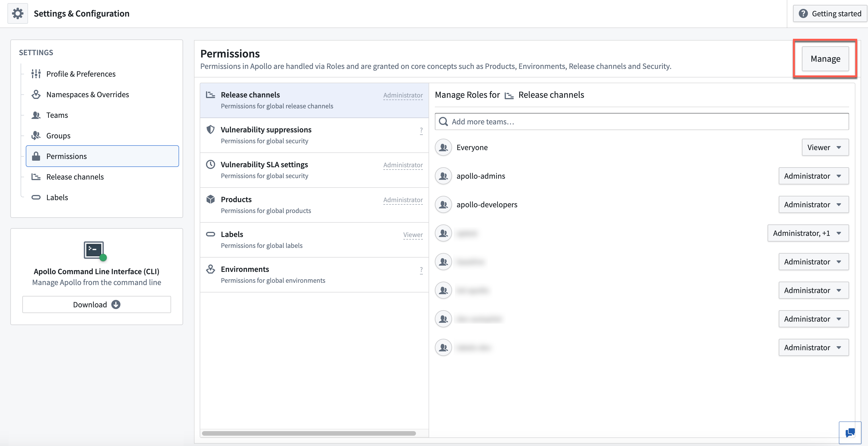Viewport: 868px width, 446px height.
Task: Click the shield icon for Vulnerability suppressions
Action: pyautogui.click(x=211, y=130)
